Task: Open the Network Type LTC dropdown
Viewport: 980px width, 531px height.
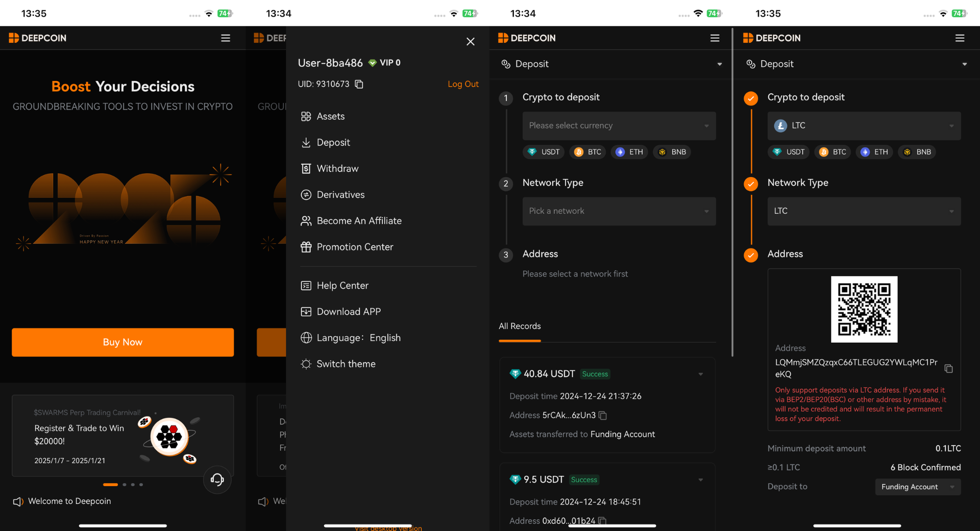Action: [864, 211]
